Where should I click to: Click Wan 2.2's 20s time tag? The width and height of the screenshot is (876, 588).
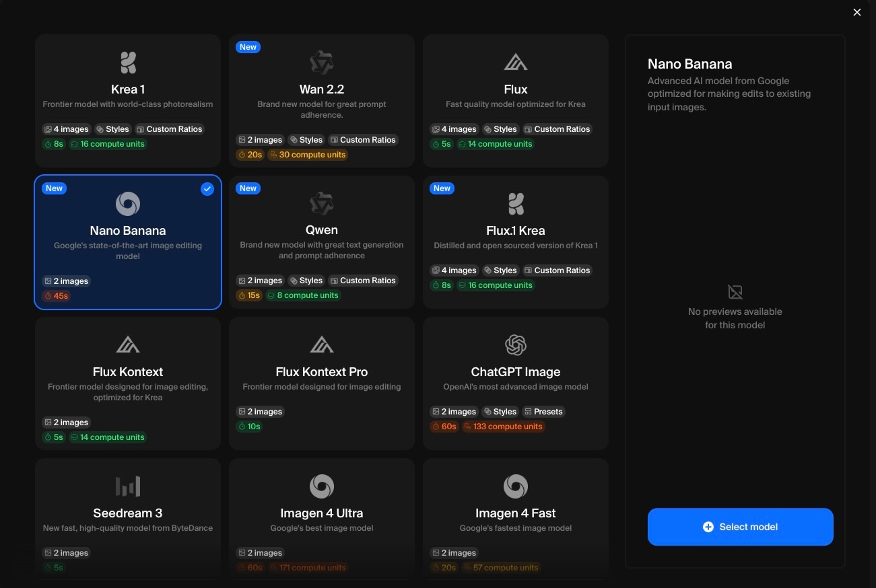coord(250,155)
